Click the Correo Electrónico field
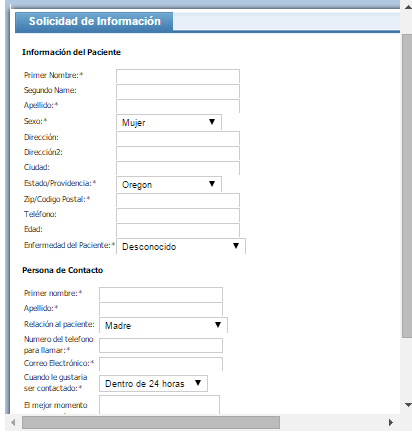The height and width of the screenshot is (432, 412). coord(161,364)
